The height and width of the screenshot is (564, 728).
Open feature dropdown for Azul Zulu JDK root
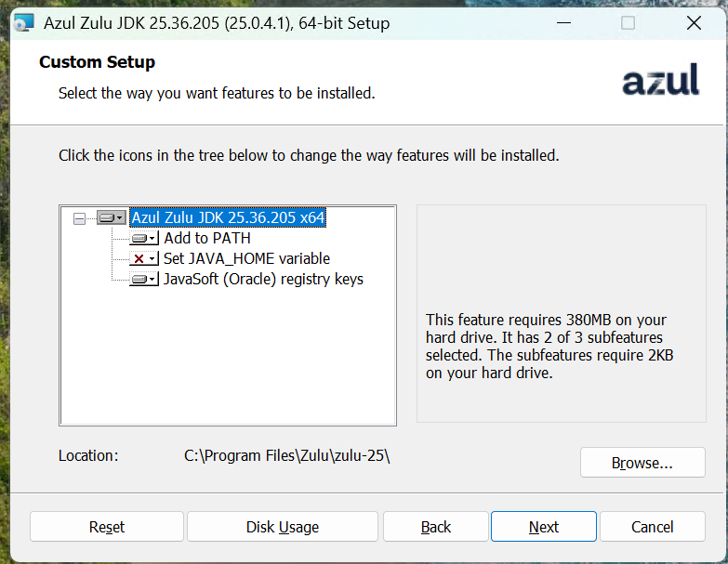(112, 217)
